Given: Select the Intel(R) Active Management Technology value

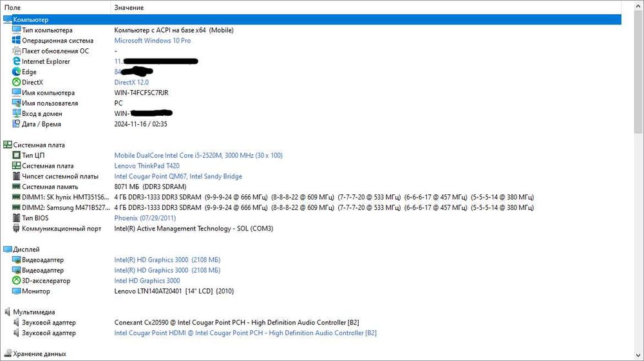Looking at the screenshot, I should point(193,228).
